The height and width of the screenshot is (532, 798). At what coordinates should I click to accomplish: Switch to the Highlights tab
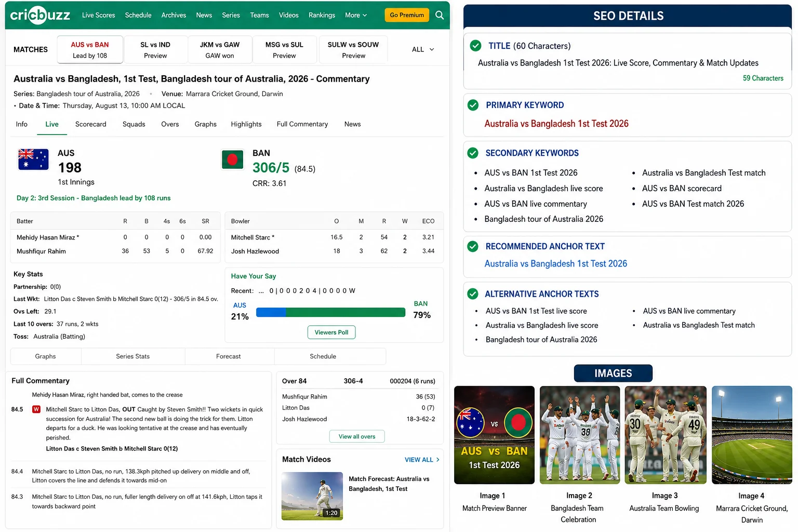[x=246, y=124]
